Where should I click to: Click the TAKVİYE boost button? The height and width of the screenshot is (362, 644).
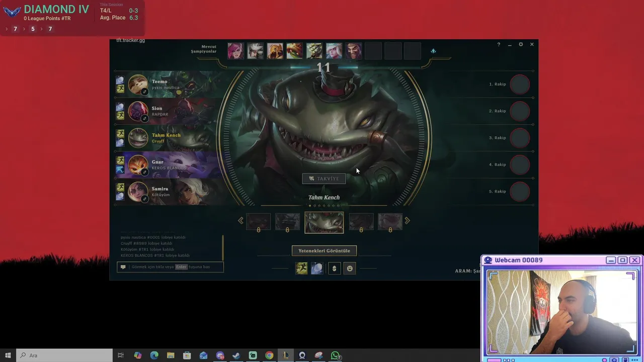[x=324, y=178]
